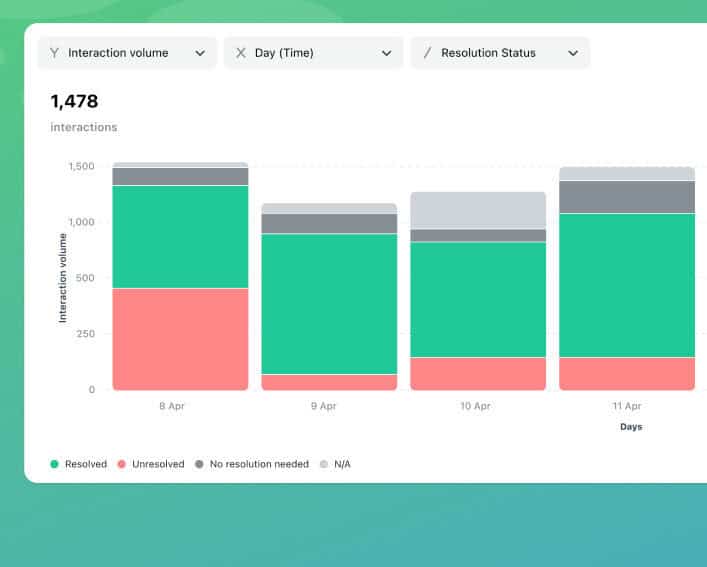Image resolution: width=707 pixels, height=567 pixels.
Task: Toggle the N/A legend entry
Action: click(x=341, y=464)
